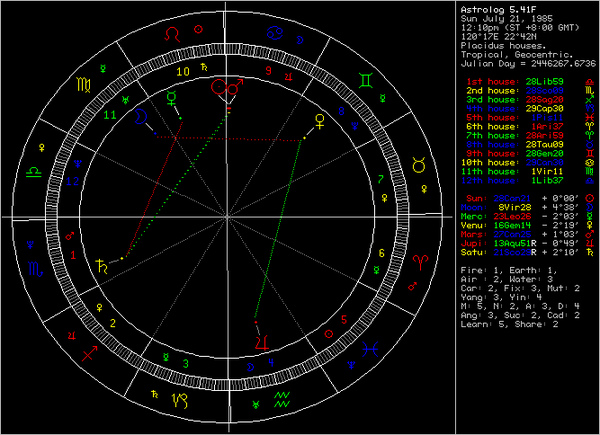Click house number 6 label

pos(382,253)
